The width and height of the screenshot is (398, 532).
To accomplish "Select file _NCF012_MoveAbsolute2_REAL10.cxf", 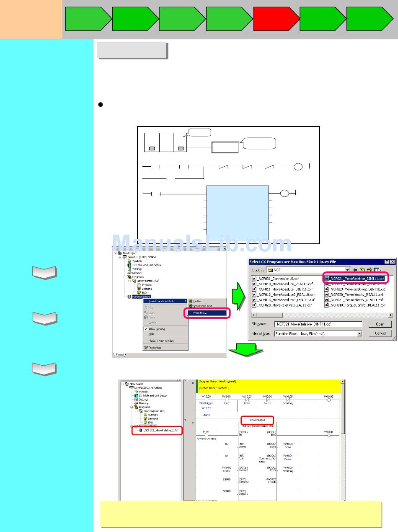I will coord(283,294).
